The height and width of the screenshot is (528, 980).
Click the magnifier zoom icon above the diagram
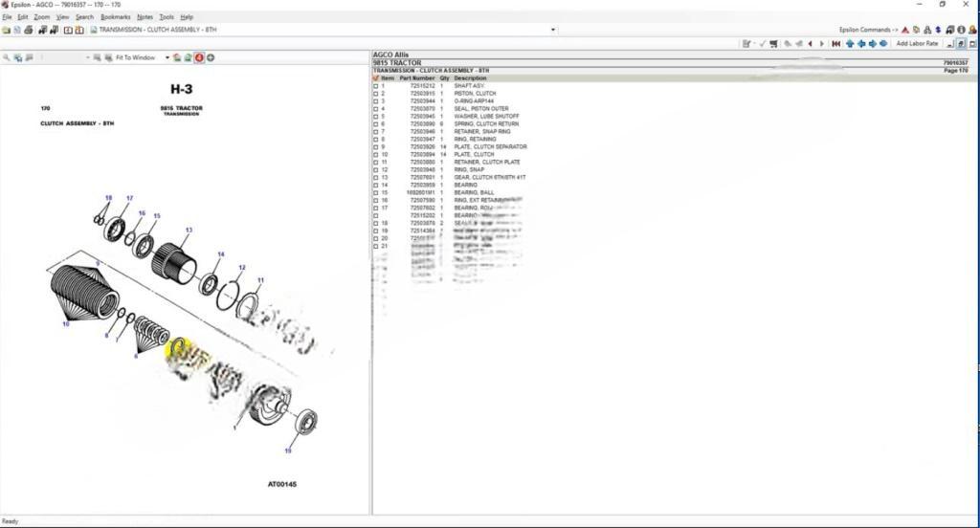tap(7, 57)
